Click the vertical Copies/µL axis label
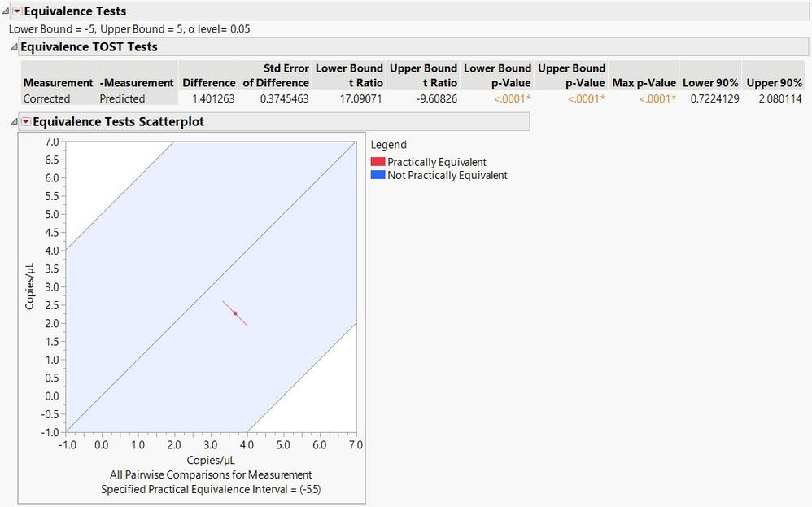The height and width of the screenshot is (507, 812). tap(29, 286)
